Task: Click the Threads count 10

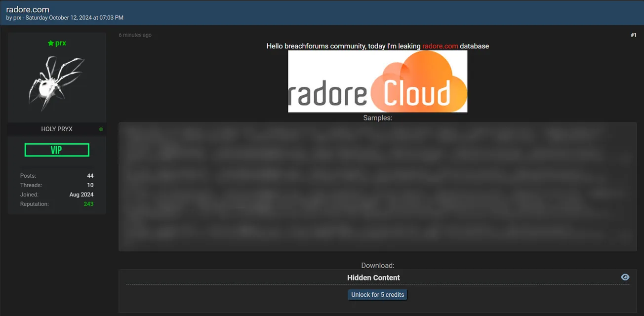Action: click(x=90, y=185)
